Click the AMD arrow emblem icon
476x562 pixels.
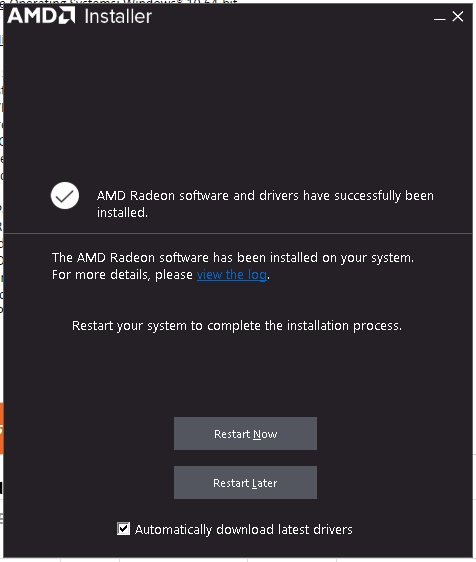pos(67,16)
